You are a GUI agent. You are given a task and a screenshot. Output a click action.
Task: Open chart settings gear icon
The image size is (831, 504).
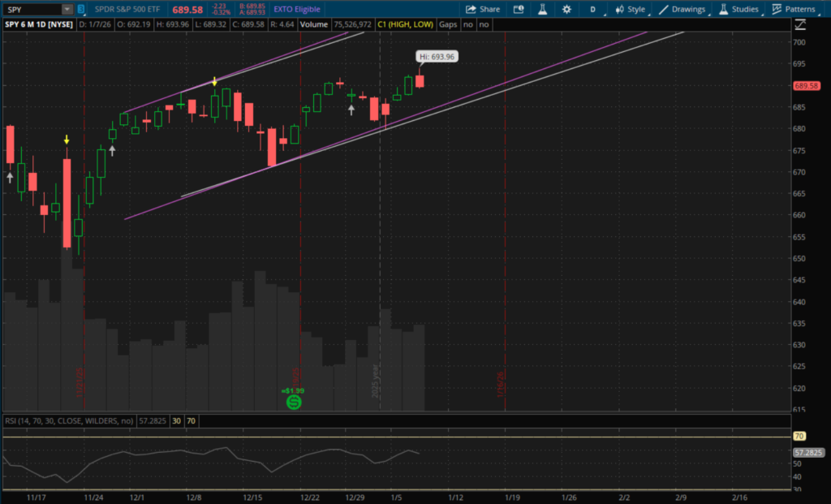(566, 9)
